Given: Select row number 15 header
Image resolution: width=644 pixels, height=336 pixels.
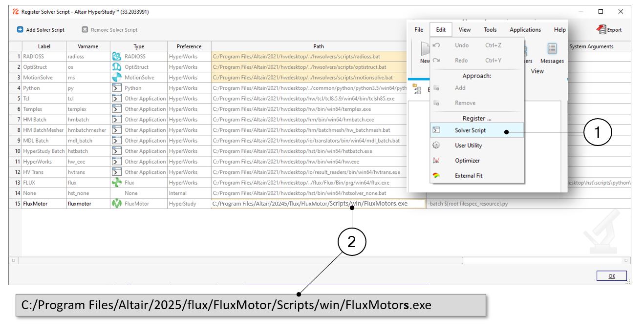Looking at the screenshot, I should click(15, 204).
